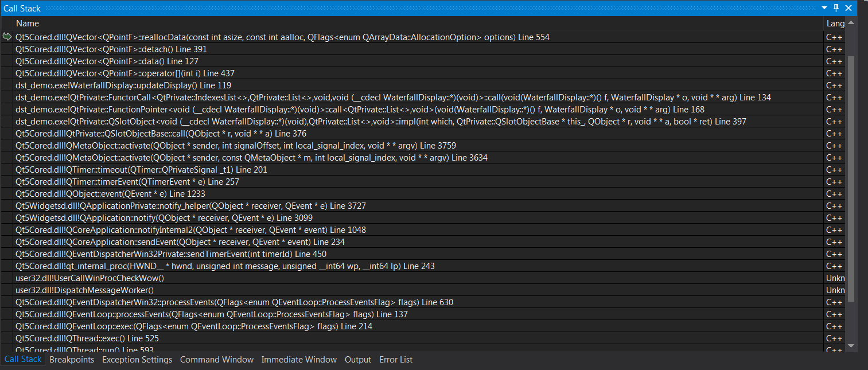The height and width of the screenshot is (370, 868).
Task: Close the Call Stack panel
Action: point(848,8)
